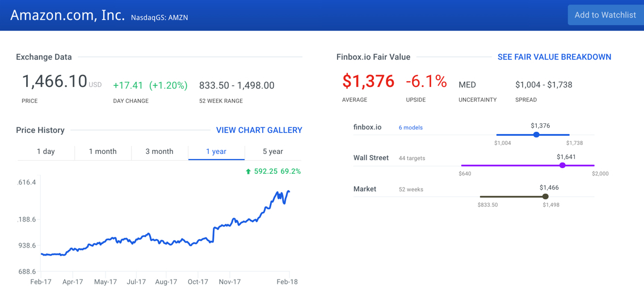
Task: Open the View Chart Gallery link
Action: [x=259, y=130]
